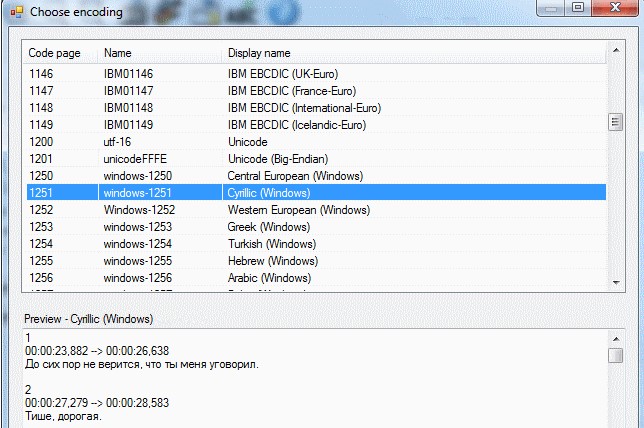Click the Choose encoding window icon

coord(17,12)
